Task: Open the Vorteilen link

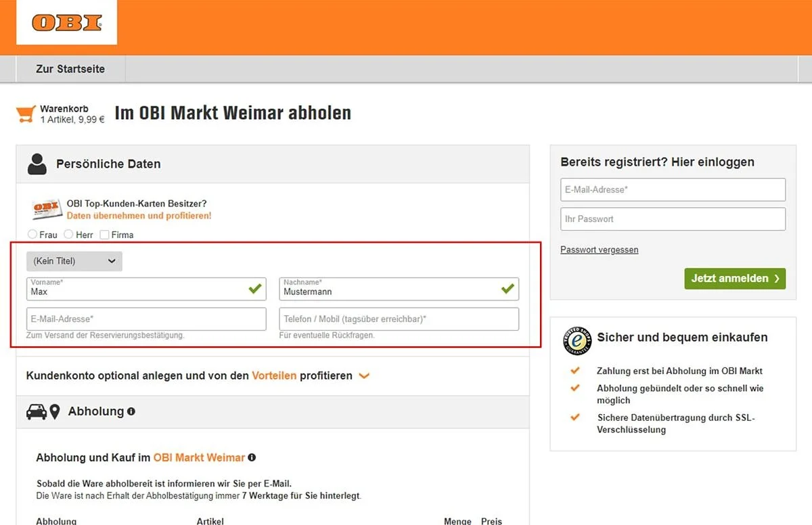Action: pos(274,375)
